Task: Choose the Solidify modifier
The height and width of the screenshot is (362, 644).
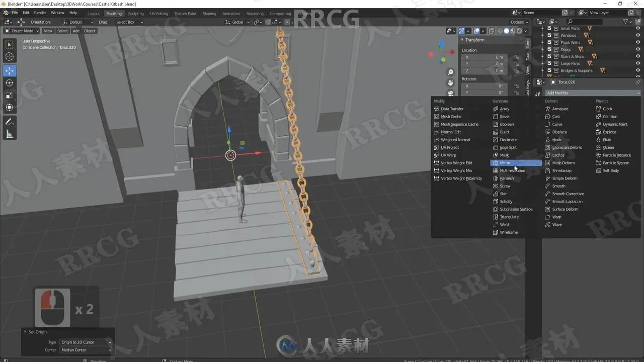Action: (x=516, y=202)
